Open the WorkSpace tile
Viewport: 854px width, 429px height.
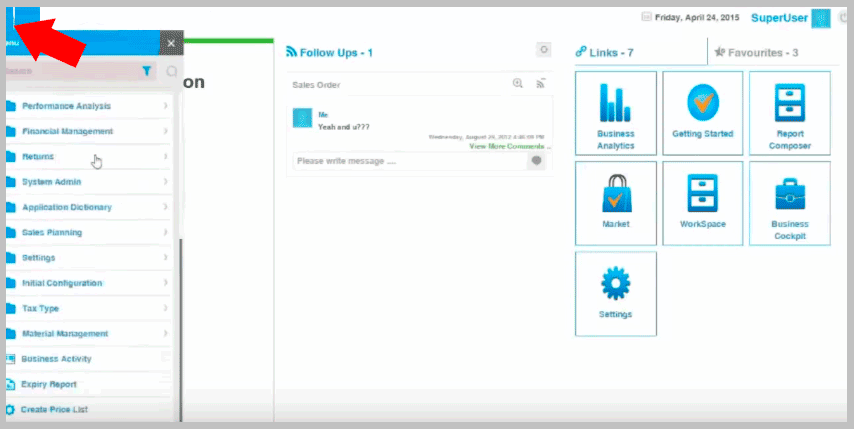[702, 202]
